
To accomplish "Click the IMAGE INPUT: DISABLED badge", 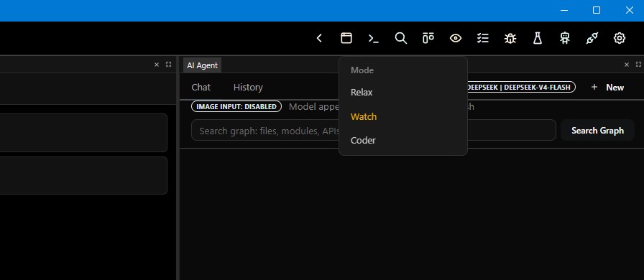I will tap(236, 106).
